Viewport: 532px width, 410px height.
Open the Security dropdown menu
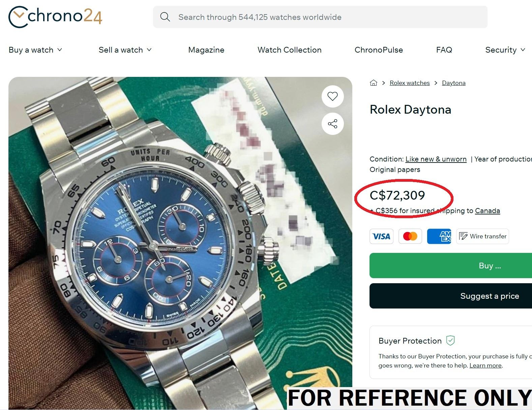[x=505, y=50]
